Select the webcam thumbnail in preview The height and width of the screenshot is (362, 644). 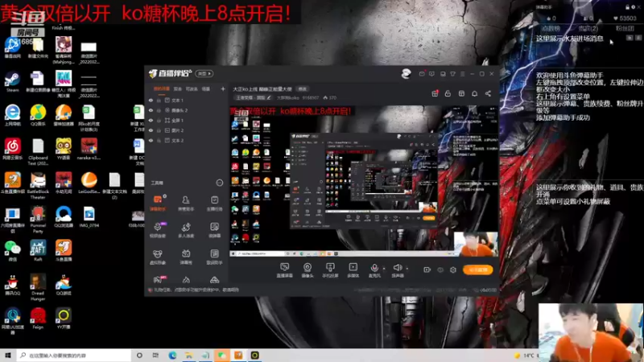[476, 245]
